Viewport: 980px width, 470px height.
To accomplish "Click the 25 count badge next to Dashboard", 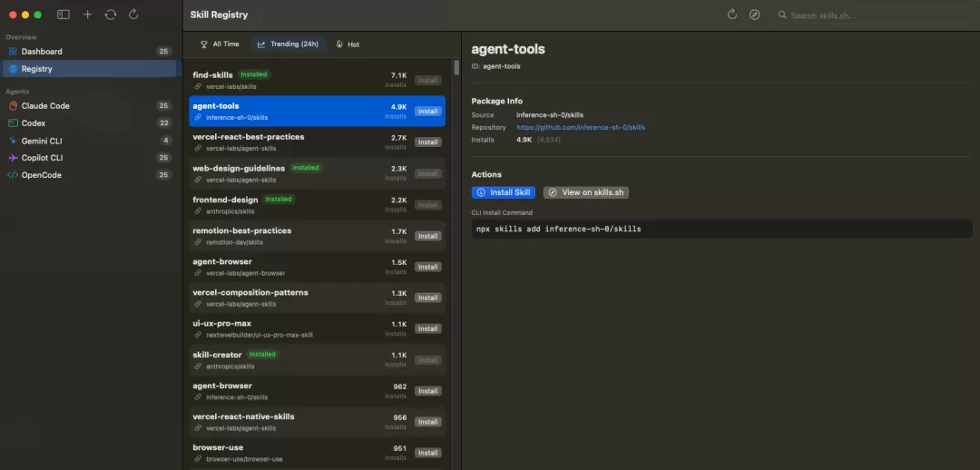I will tap(163, 51).
